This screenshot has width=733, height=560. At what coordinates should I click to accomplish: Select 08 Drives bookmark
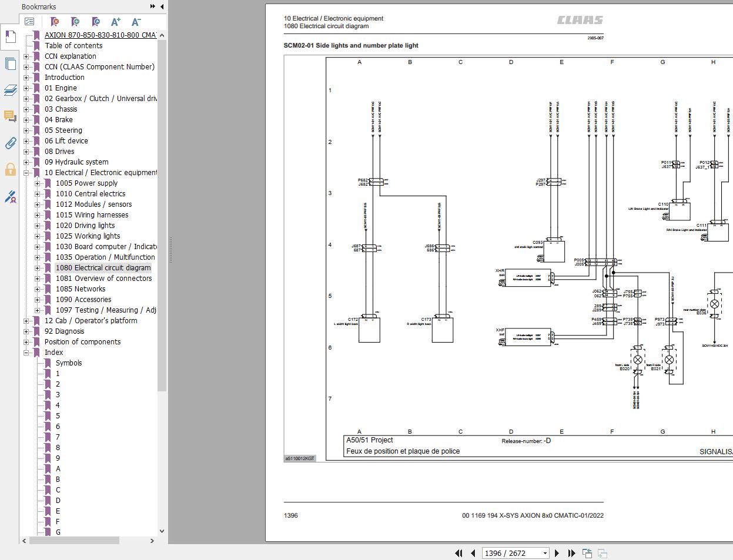pyautogui.click(x=59, y=152)
